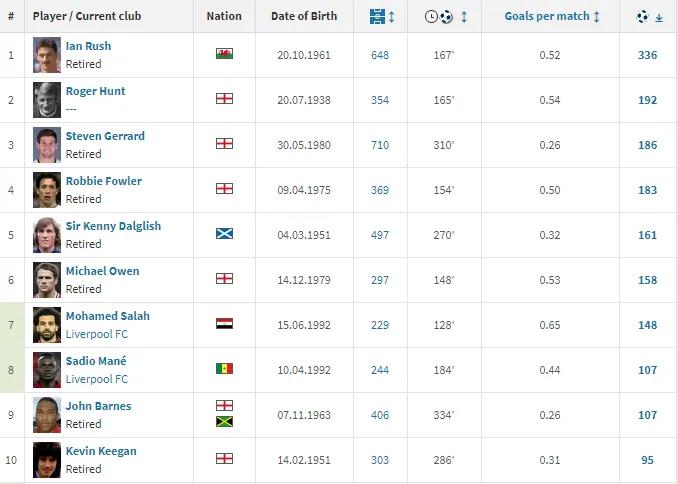Screen dimensions: 678x484
Task: Click the Nation column header
Action: pyautogui.click(x=224, y=17)
